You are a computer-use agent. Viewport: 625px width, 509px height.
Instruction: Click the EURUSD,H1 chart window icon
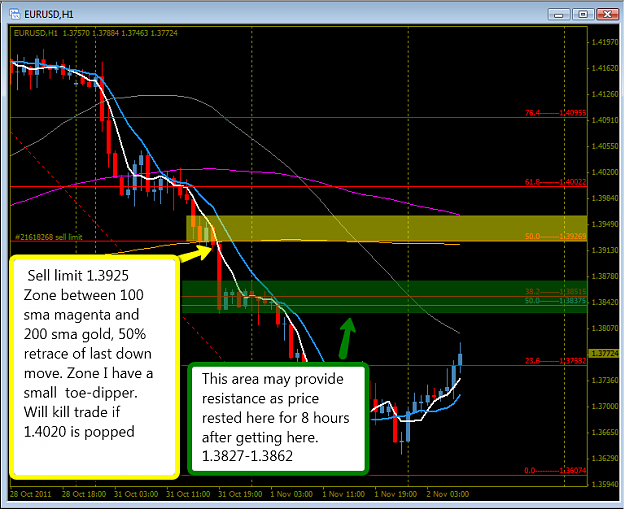click(x=15, y=14)
